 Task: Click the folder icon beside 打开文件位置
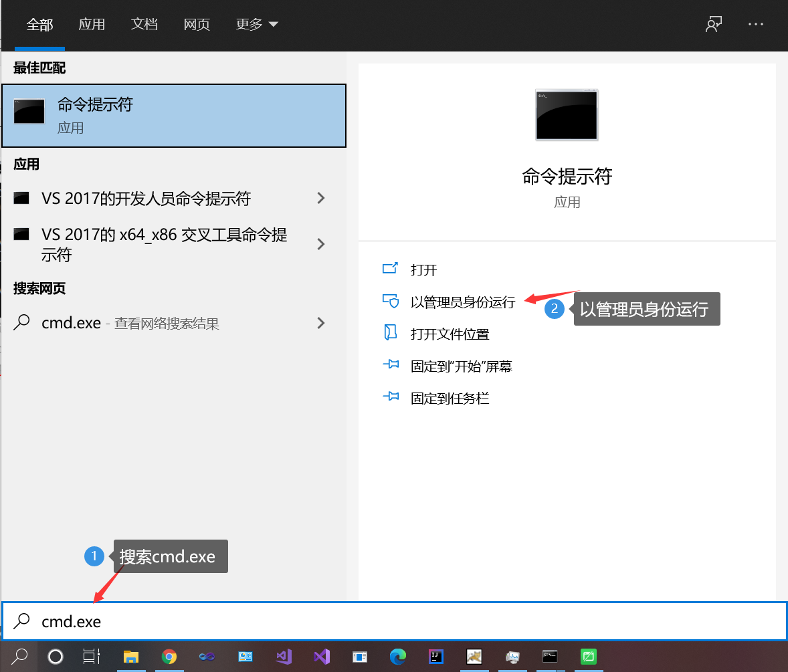[x=390, y=334]
